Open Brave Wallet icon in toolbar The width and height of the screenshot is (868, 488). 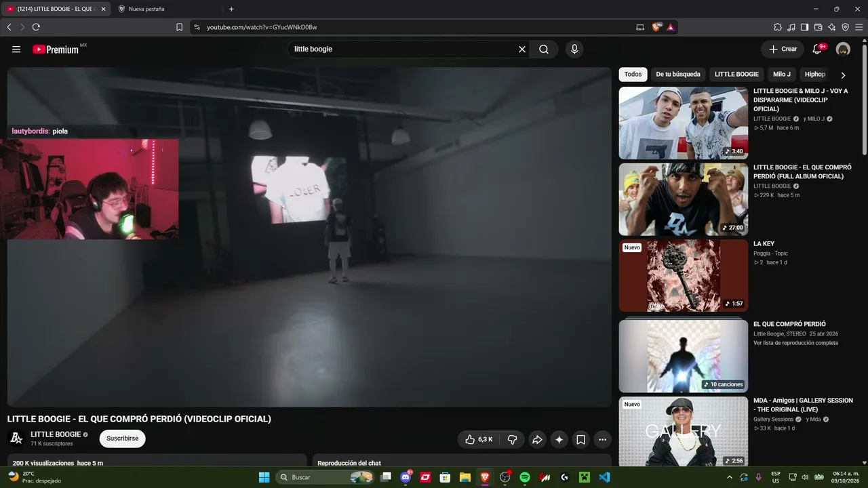tap(818, 27)
